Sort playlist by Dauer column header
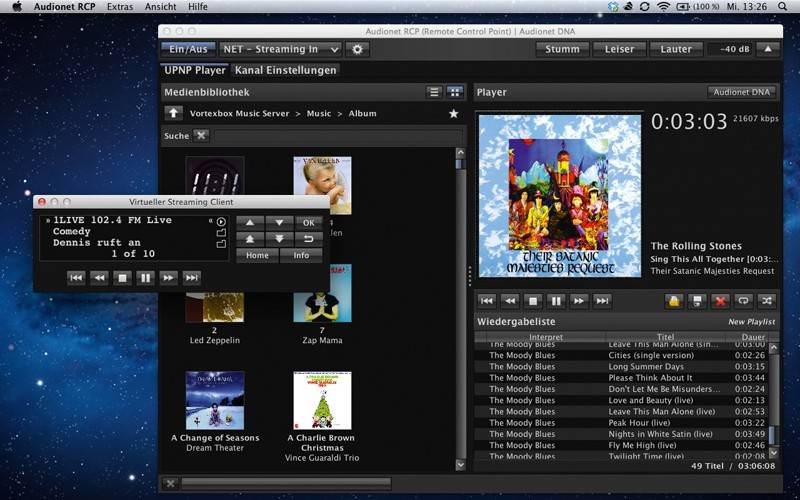 point(753,337)
